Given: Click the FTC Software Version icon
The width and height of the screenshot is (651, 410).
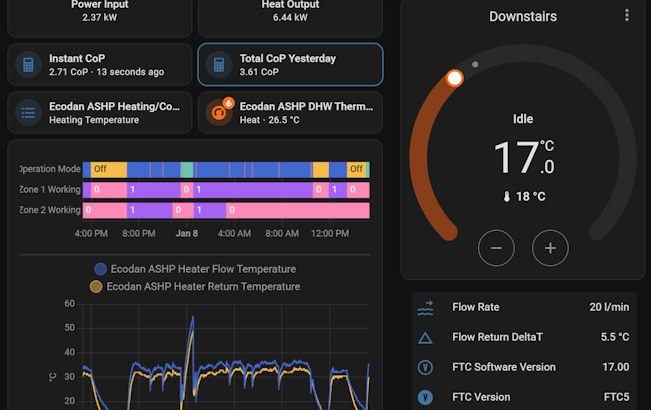Looking at the screenshot, I should click(x=425, y=367).
